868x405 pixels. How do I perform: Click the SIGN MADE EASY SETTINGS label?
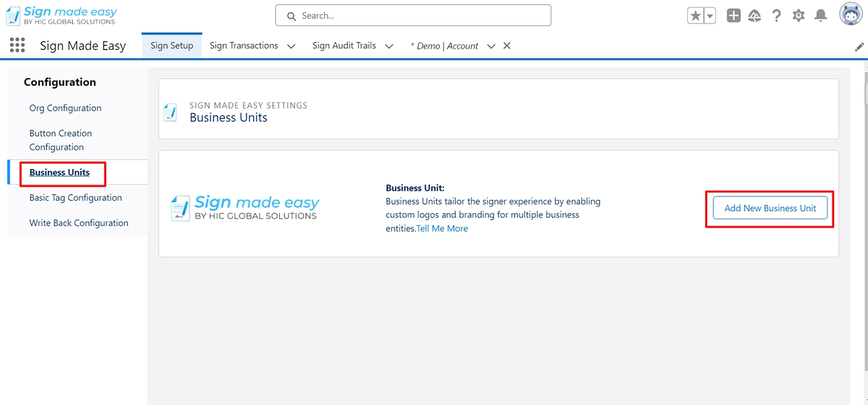(249, 106)
